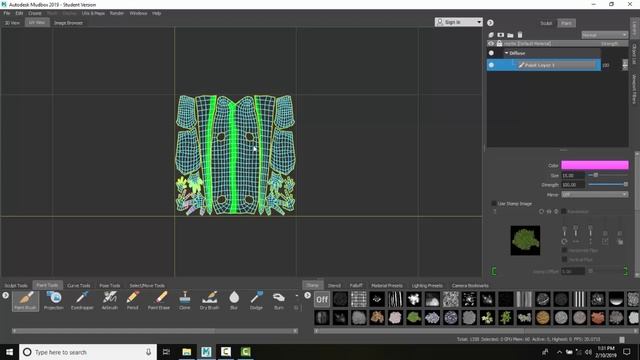Image resolution: width=640 pixels, height=360 pixels.
Task: Open the notification center icon
Action: pos(627,352)
